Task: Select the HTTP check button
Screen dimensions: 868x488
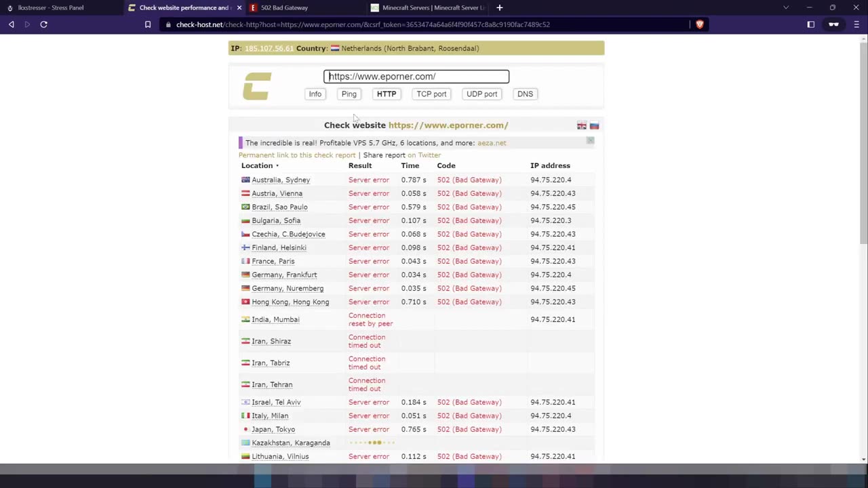Action: 387,94
